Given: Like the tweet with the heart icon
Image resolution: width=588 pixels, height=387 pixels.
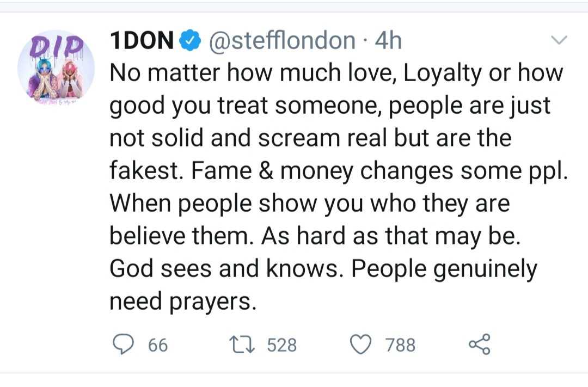Looking at the screenshot, I should pyautogui.click(x=360, y=344).
